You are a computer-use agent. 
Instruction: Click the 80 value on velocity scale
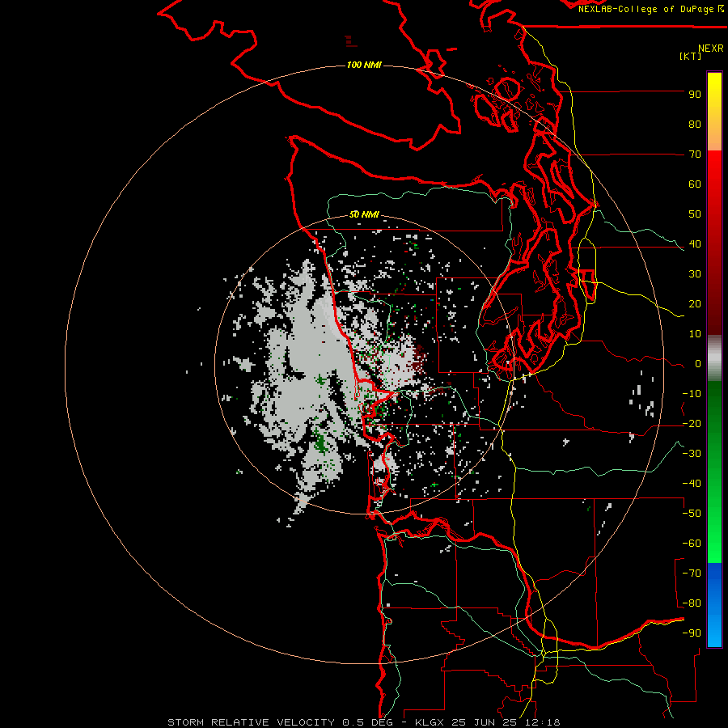695,125
